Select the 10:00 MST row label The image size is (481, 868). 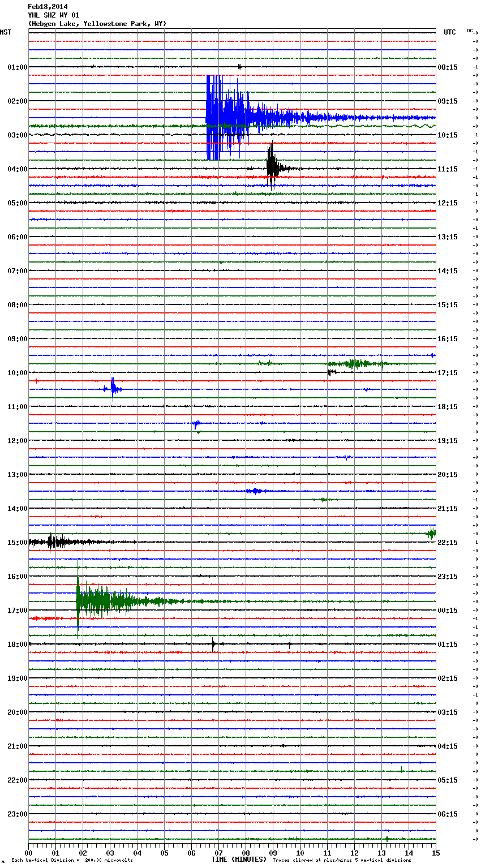(18, 373)
